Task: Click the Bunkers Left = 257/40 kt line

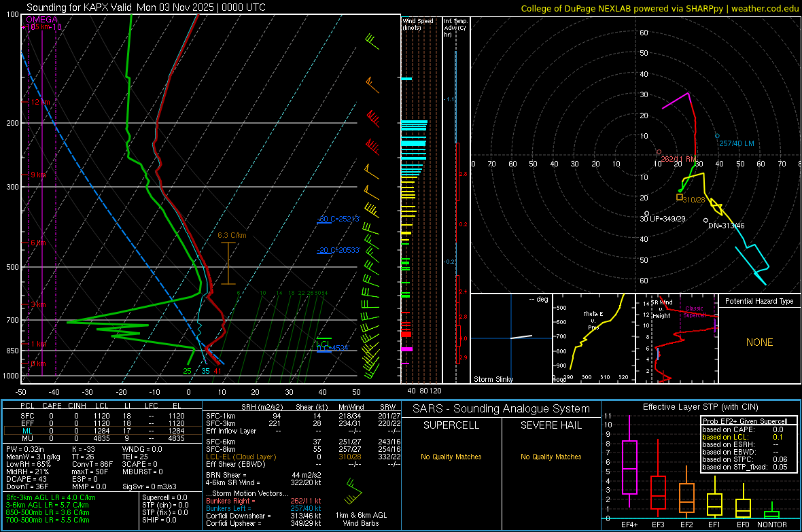Action: (264, 508)
